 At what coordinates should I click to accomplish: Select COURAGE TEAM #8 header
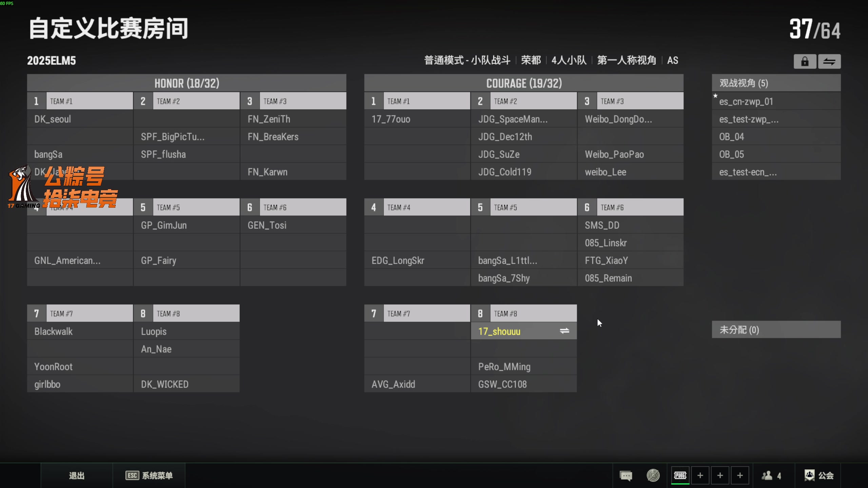pyautogui.click(x=524, y=313)
